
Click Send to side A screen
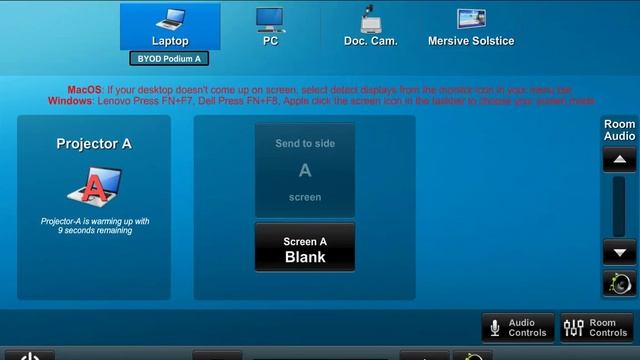point(305,170)
